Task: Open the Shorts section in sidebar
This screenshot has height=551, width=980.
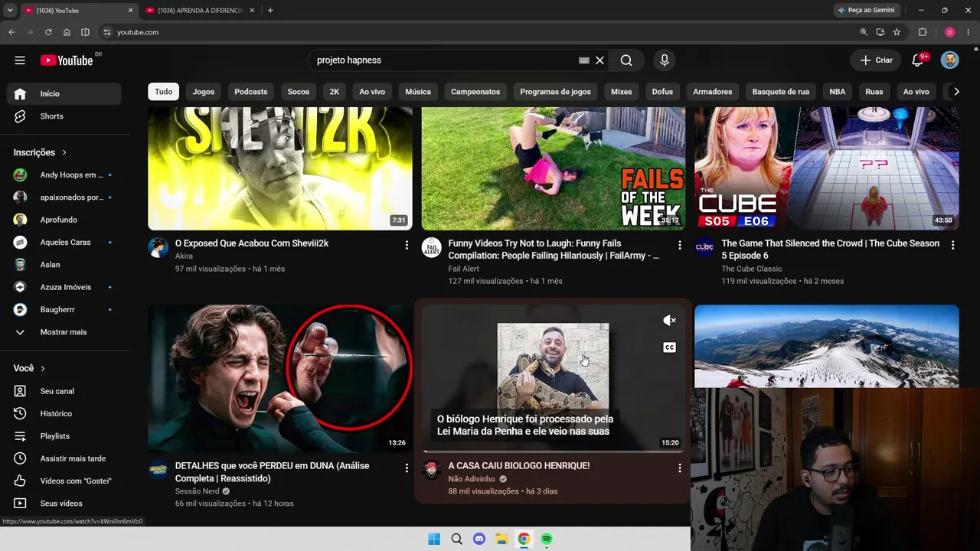Action: point(64,116)
